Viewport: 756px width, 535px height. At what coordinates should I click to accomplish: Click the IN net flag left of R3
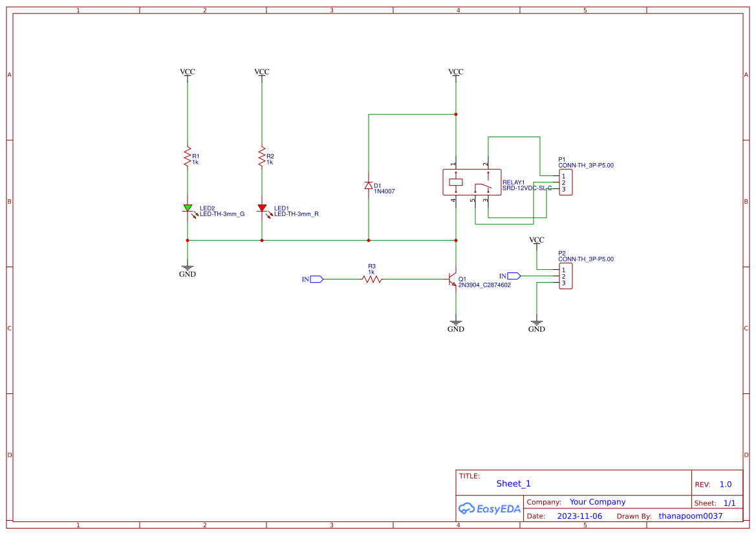point(315,279)
